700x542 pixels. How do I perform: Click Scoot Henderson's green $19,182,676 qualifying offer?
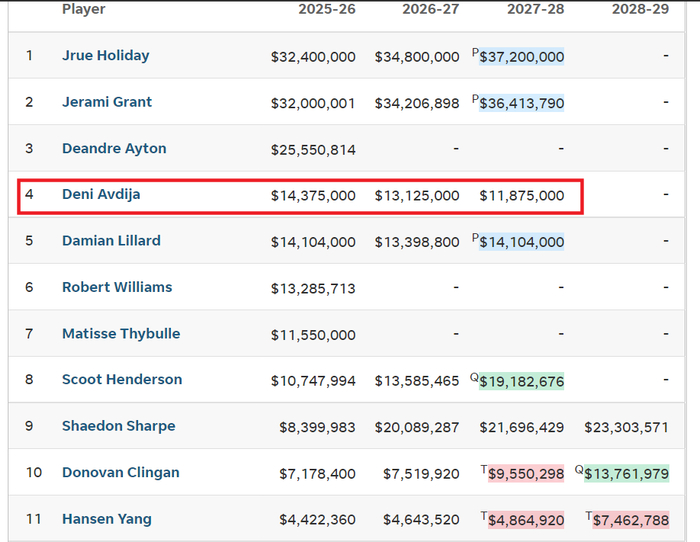coord(521,381)
